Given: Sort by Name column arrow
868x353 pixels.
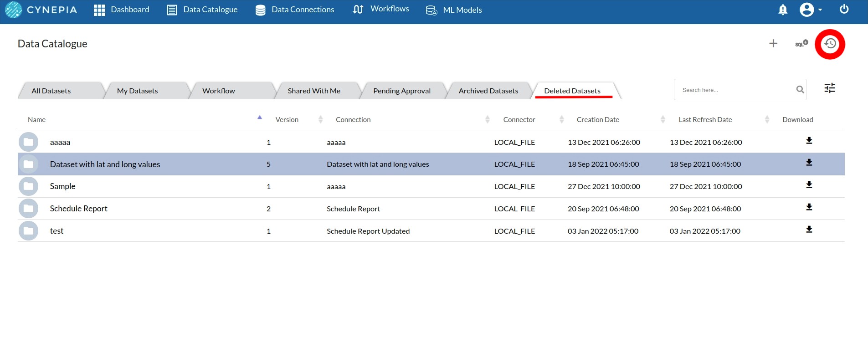Looking at the screenshot, I should click(x=260, y=118).
